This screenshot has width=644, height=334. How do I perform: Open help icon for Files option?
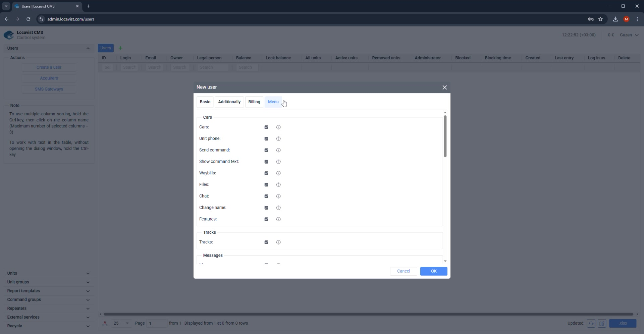coord(278,185)
